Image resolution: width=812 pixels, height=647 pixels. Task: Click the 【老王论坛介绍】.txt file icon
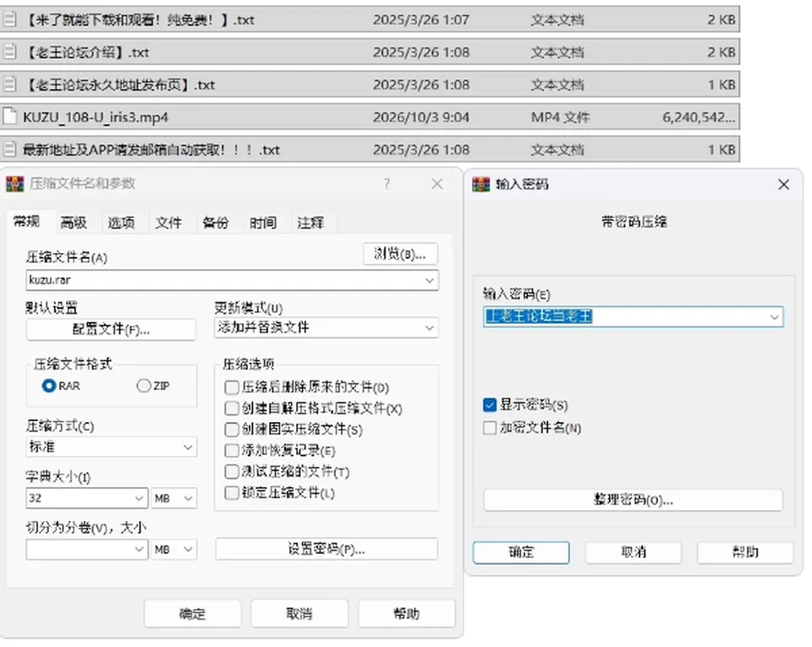point(9,52)
